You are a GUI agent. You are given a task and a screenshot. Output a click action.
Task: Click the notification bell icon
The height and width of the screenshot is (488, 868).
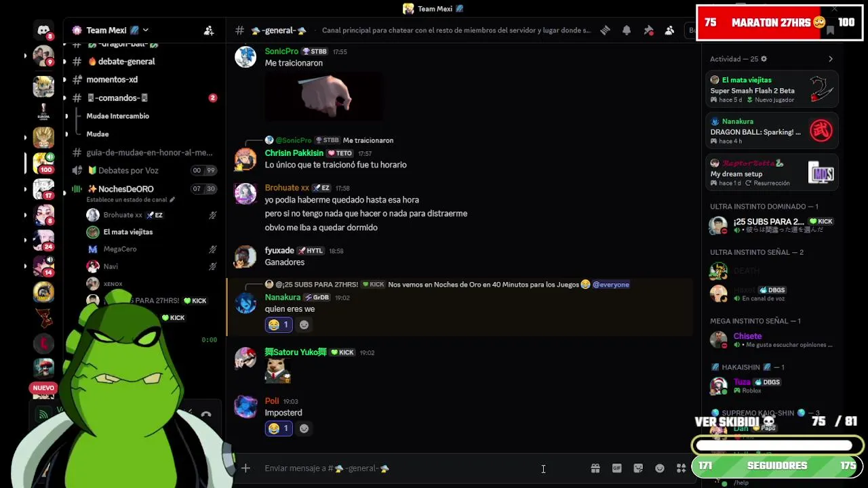click(x=627, y=30)
